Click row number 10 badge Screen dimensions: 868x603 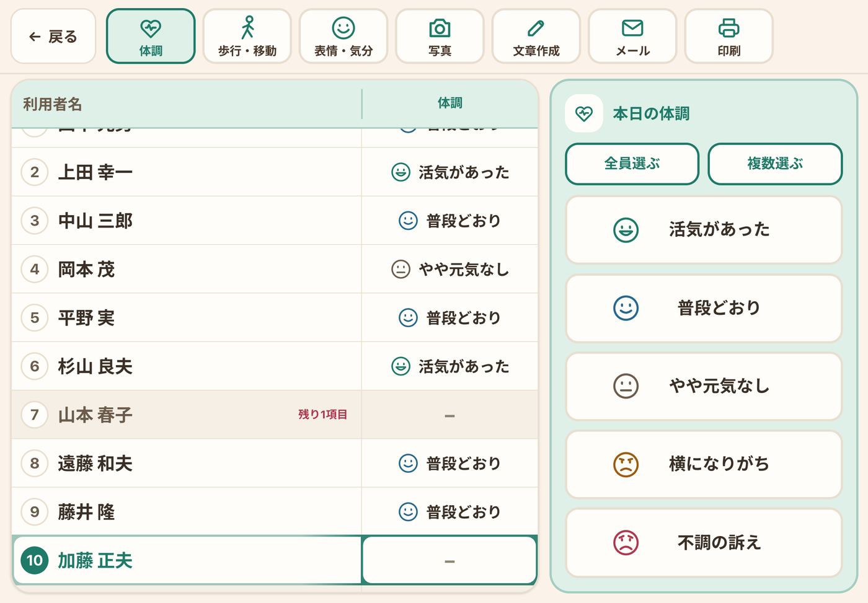pyautogui.click(x=35, y=560)
